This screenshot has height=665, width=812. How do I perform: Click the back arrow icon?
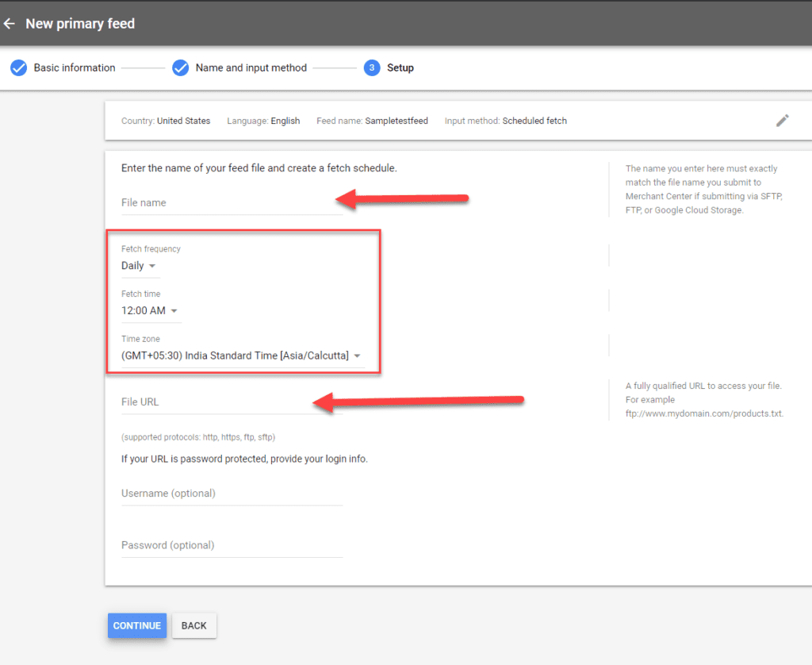point(10,24)
